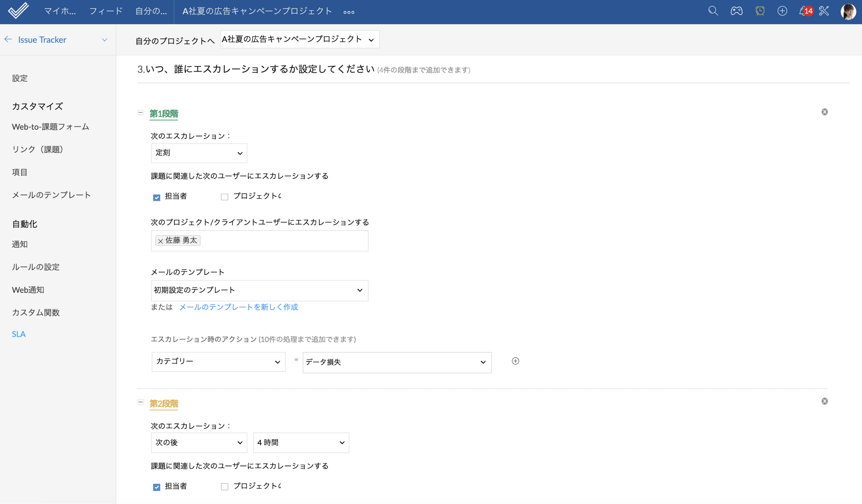Click the Zoho Projects checkmark logo
Viewport: 862px width, 504px height.
pyautogui.click(x=18, y=11)
